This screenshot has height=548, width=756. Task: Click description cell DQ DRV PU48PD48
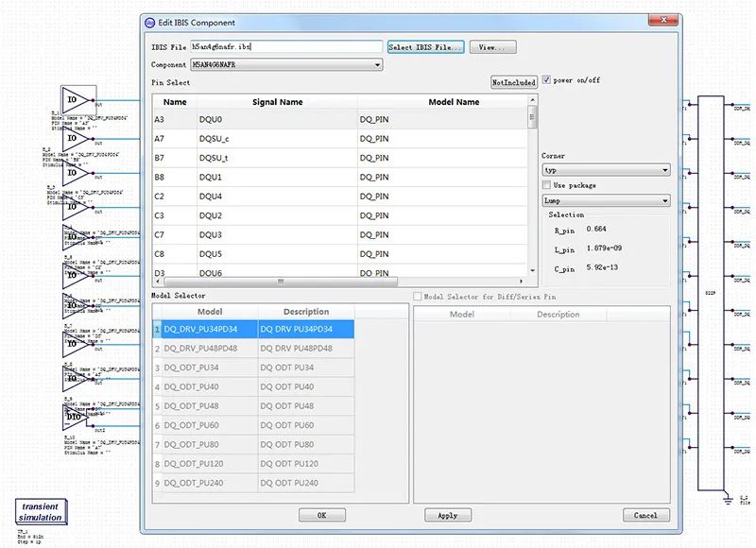[x=306, y=349]
